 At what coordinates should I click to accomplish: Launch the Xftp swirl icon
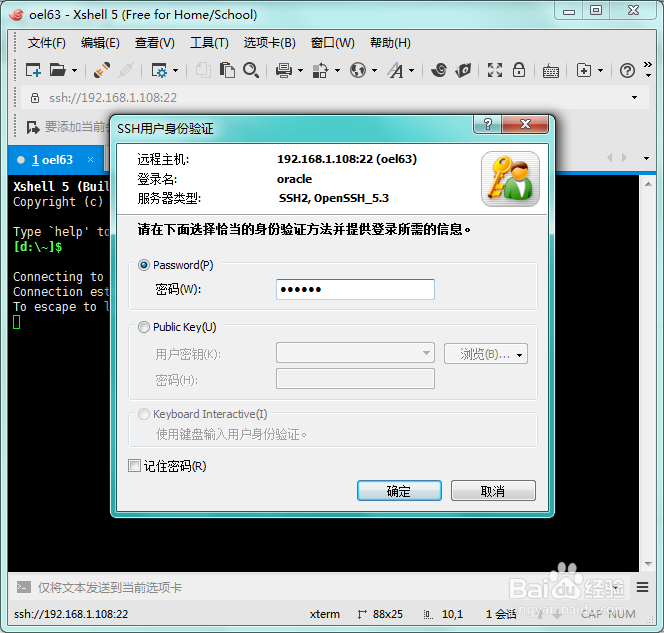(x=440, y=70)
